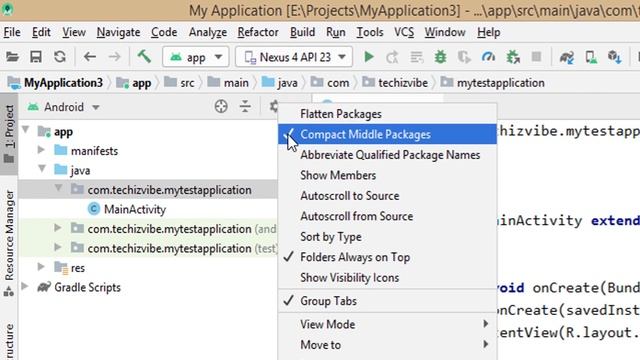Image resolution: width=640 pixels, height=360 pixels.
Task: Expand test package node
Action: point(58,247)
